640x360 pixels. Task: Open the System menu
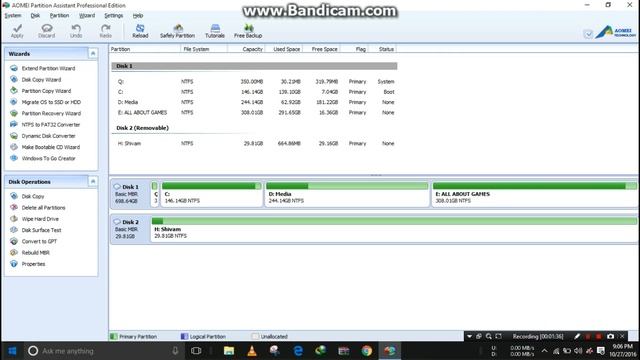13,15
